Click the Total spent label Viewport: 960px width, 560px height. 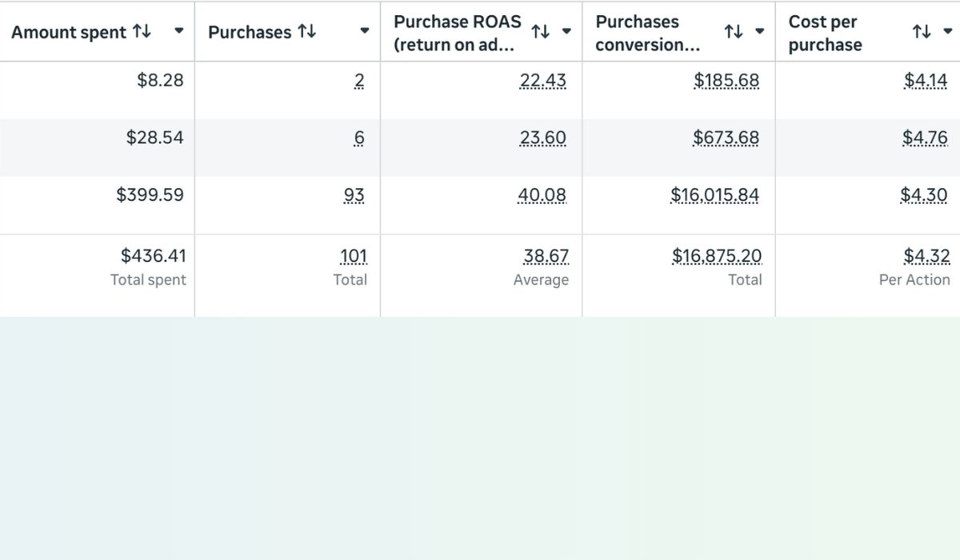148,280
